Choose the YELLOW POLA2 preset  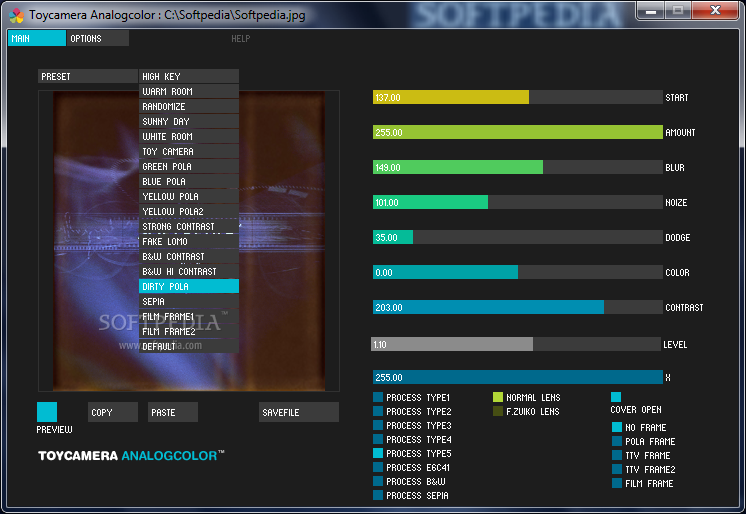pyautogui.click(x=188, y=211)
